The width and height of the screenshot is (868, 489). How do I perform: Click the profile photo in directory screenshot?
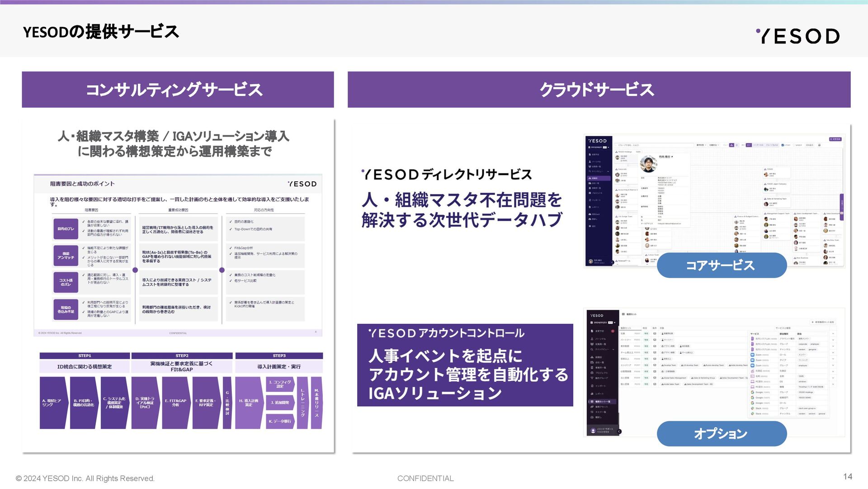648,163
